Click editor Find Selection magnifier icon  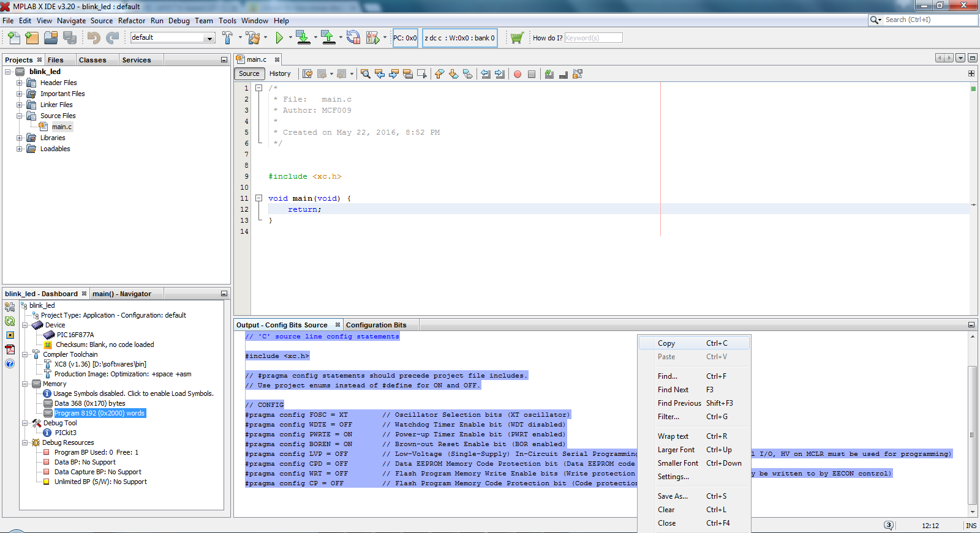pyautogui.click(x=366, y=74)
